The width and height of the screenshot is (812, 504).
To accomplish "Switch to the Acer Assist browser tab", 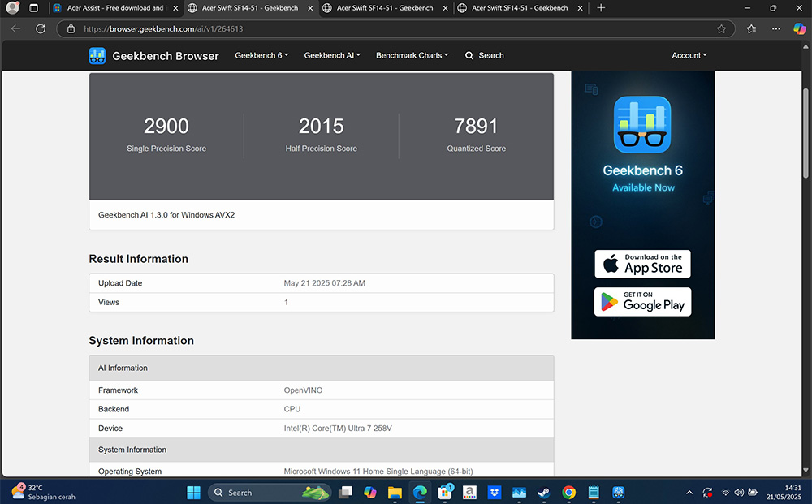I will click(115, 8).
